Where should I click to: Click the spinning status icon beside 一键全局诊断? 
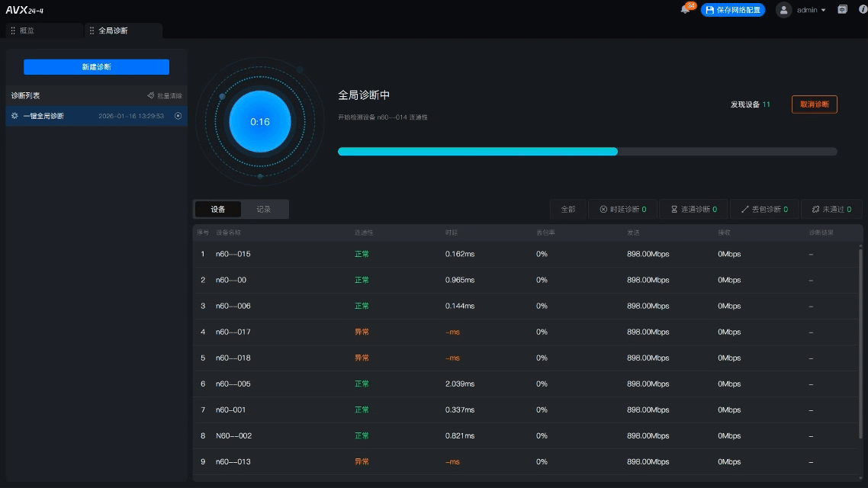pos(14,116)
